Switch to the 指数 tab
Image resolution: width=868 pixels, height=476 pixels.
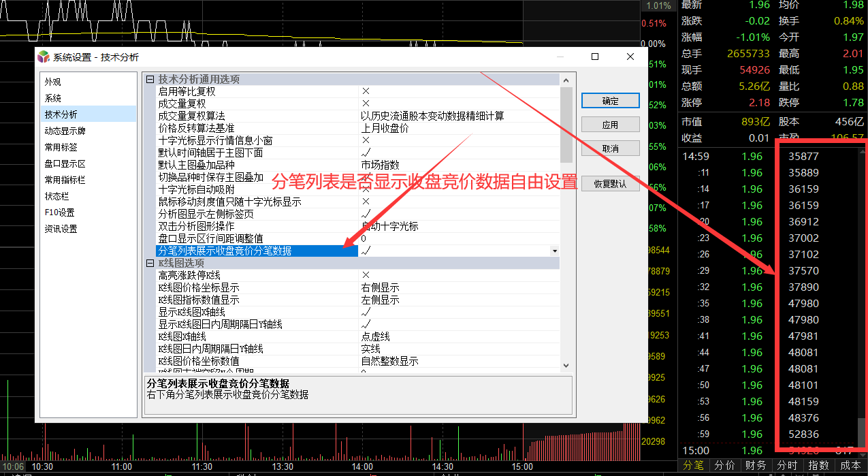(x=819, y=465)
